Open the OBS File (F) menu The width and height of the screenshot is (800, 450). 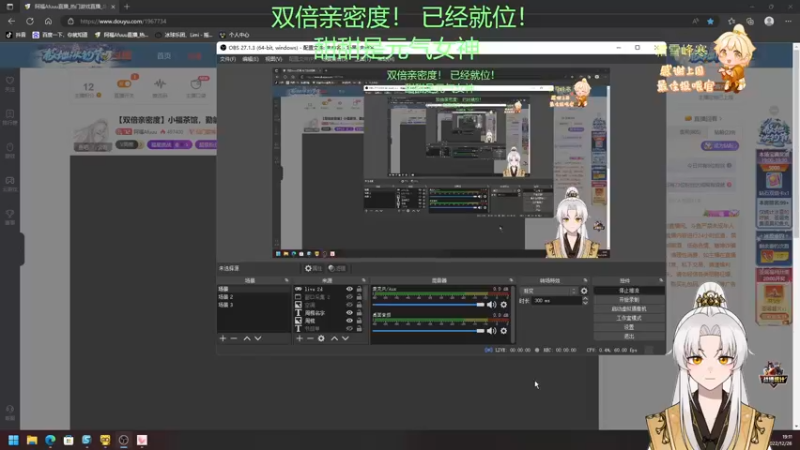(x=228, y=59)
